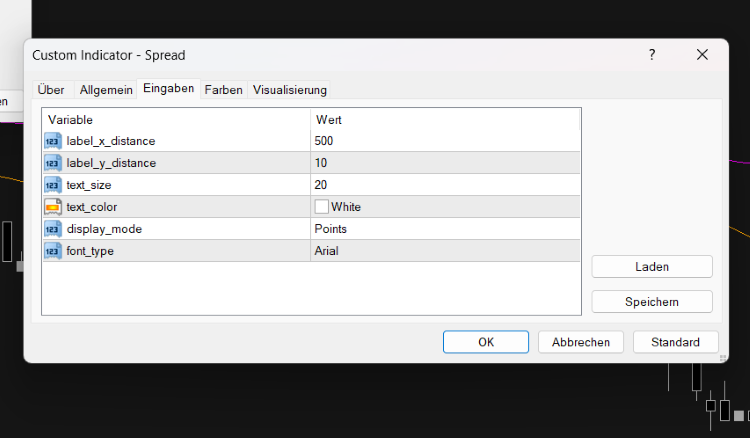Edit the label_x_distance value 500
This screenshot has width=750, height=438.
445,141
